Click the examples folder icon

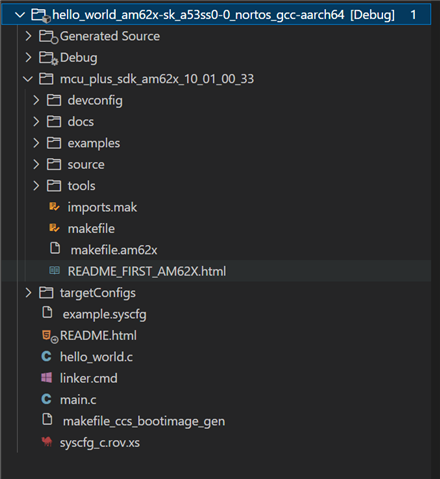[x=54, y=143]
